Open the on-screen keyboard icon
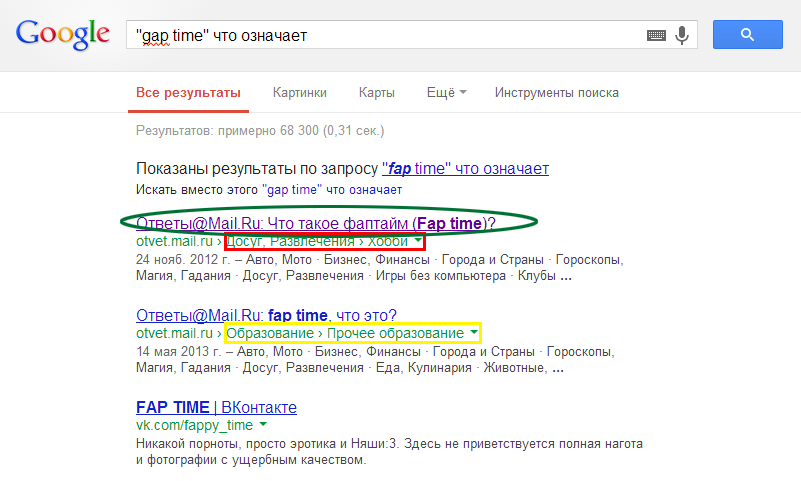Viewport: 801px width, 481px height. (656, 35)
